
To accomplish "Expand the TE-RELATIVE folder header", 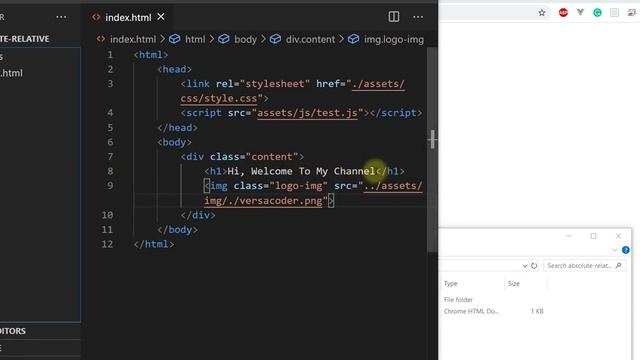I will [24, 39].
